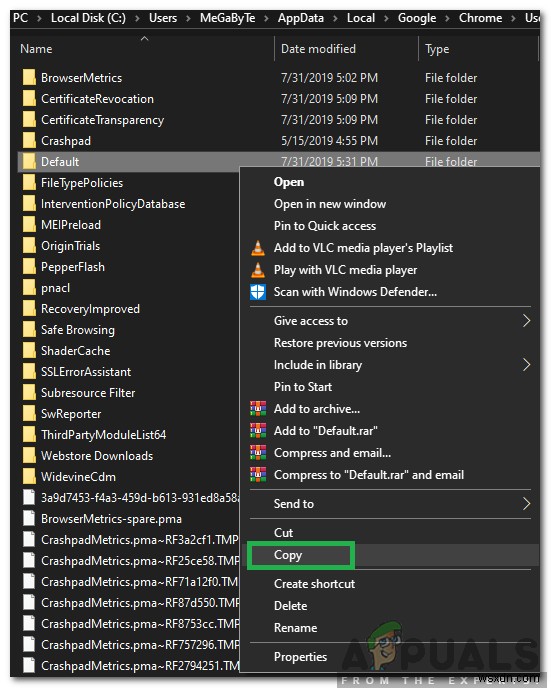This screenshot has height=688, width=551.
Task: Click the ShaderCache folder icon
Action: point(29,351)
